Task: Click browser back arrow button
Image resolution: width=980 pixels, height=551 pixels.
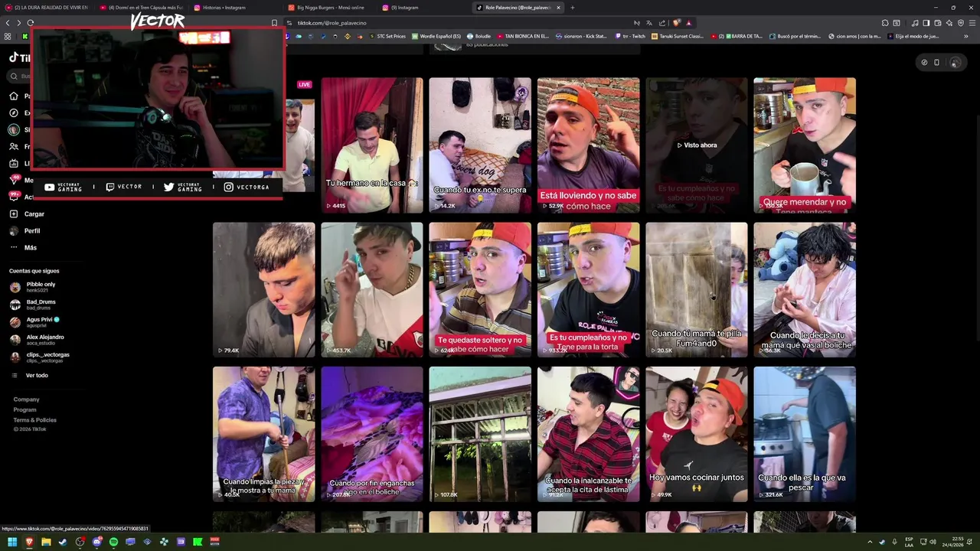Action: (x=8, y=23)
